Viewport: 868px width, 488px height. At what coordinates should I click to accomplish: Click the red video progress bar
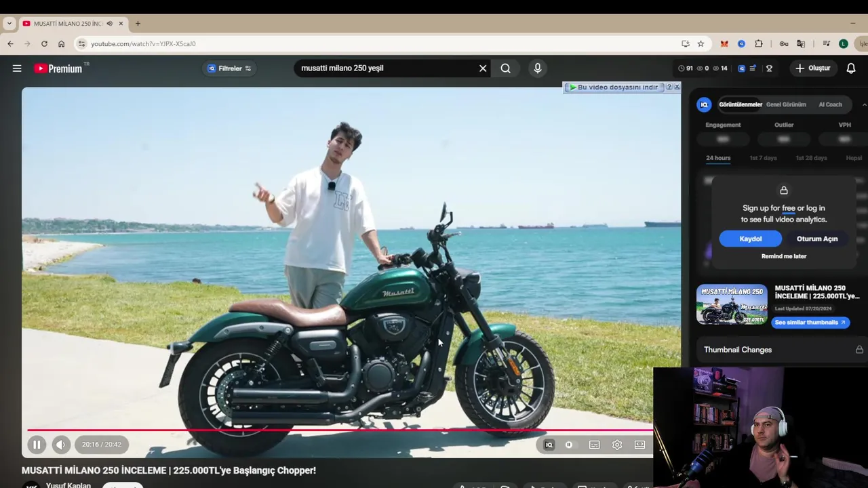pos(339,430)
